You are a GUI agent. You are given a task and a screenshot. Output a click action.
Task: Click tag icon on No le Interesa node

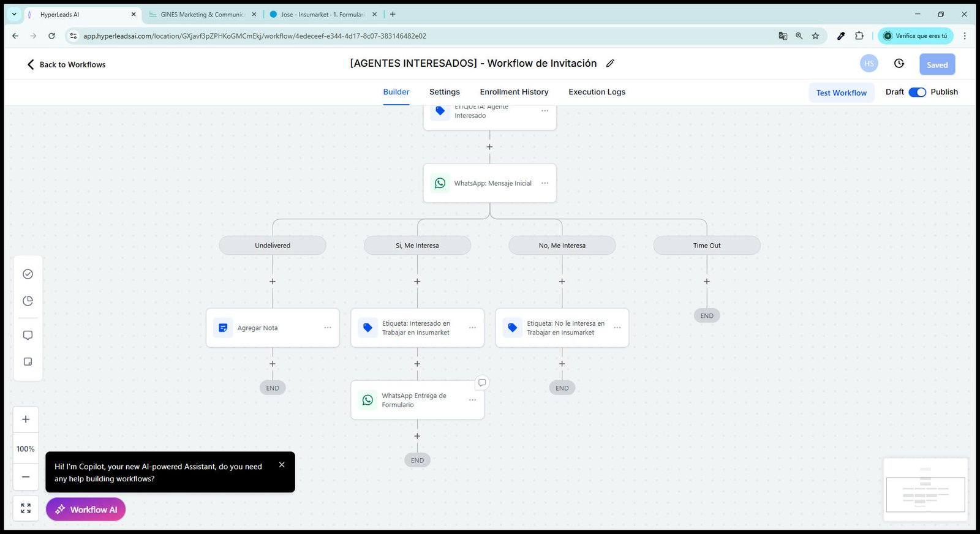(512, 328)
